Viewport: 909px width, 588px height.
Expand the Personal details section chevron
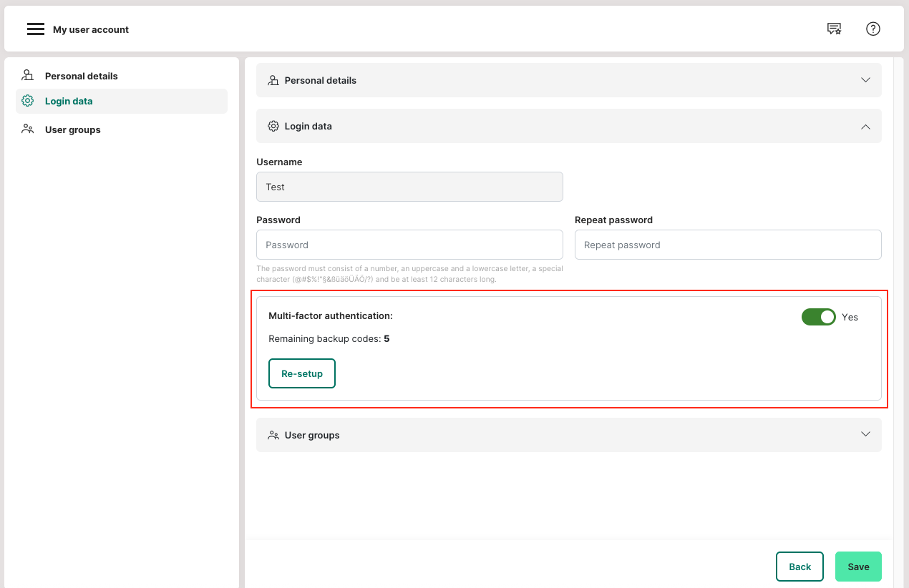tap(865, 80)
